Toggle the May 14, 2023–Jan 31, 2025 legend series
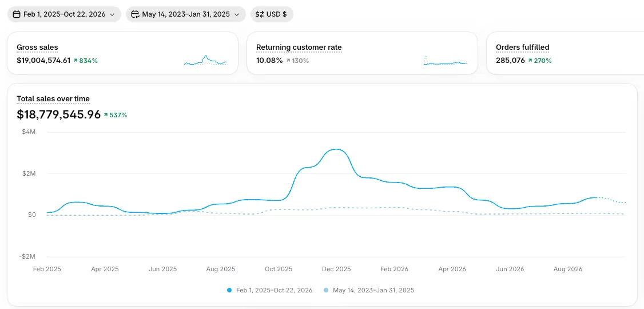This screenshot has height=309, width=644. pyautogui.click(x=369, y=290)
